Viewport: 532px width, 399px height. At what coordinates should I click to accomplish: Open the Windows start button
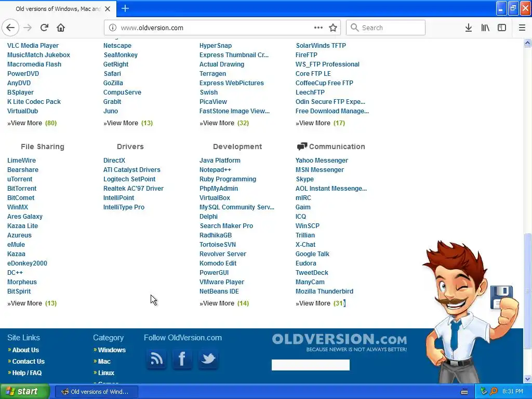24,392
